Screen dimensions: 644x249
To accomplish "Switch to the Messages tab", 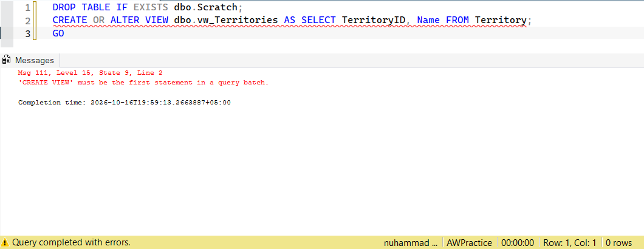I will [x=30, y=60].
